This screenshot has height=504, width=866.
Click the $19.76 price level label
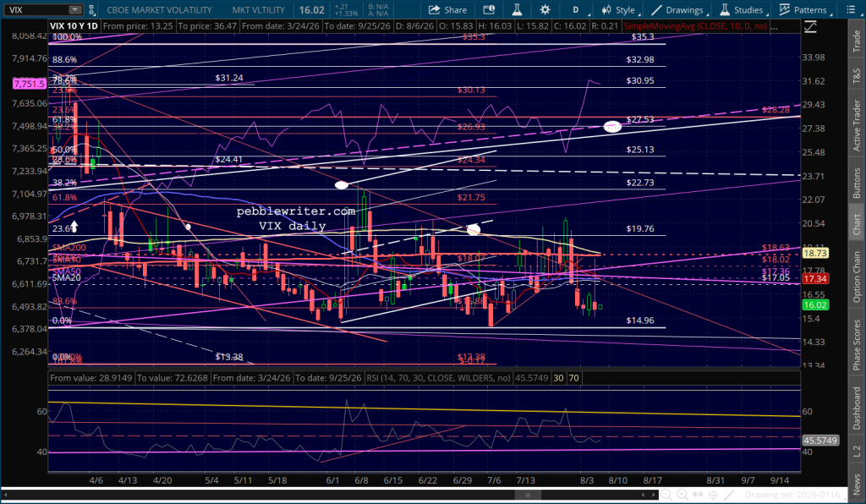pos(640,228)
